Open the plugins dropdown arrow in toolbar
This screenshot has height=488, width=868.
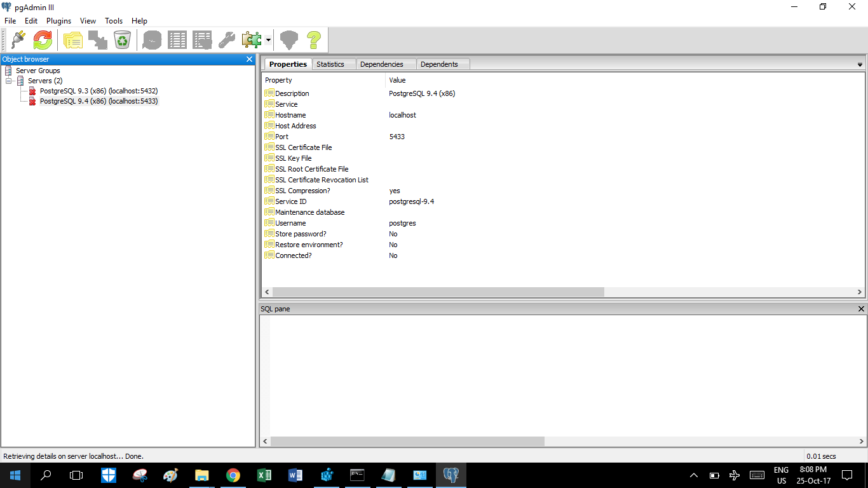(x=268, y=40)
